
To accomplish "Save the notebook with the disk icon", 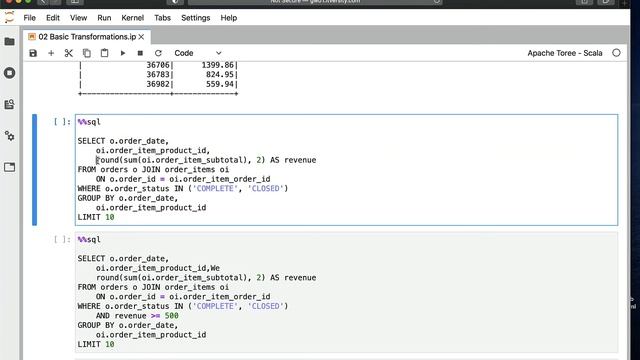I will pyautogui.click(x=33, y=53).
